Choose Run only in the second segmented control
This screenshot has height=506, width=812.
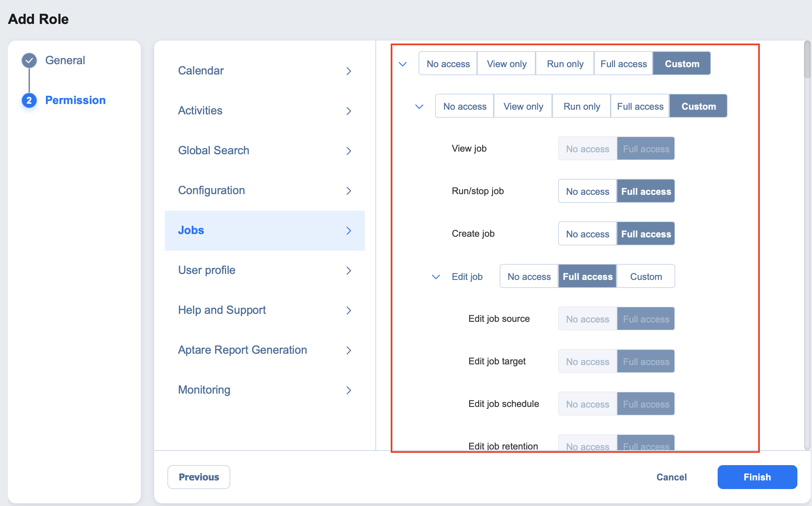581,106
